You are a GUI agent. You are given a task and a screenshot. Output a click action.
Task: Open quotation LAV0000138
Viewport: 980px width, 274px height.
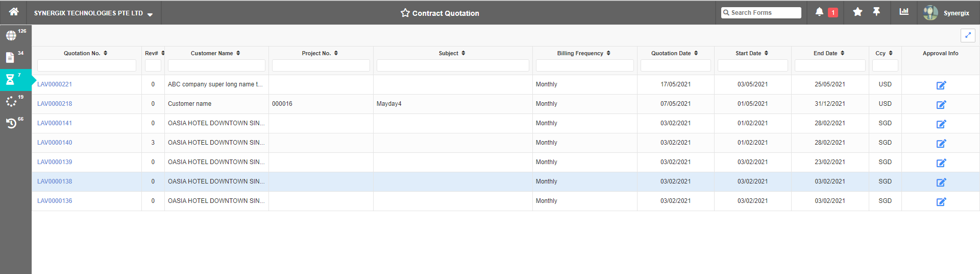55,181
